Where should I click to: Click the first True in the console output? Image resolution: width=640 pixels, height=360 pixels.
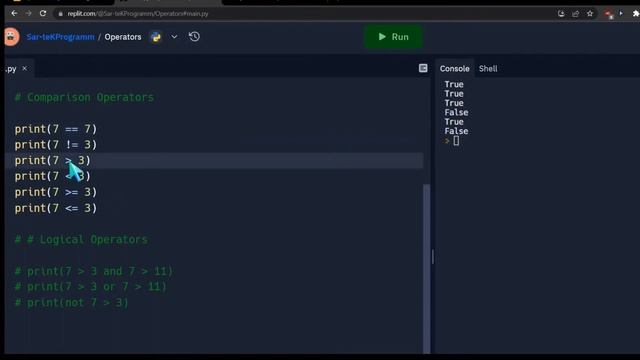tap(454, 84)
